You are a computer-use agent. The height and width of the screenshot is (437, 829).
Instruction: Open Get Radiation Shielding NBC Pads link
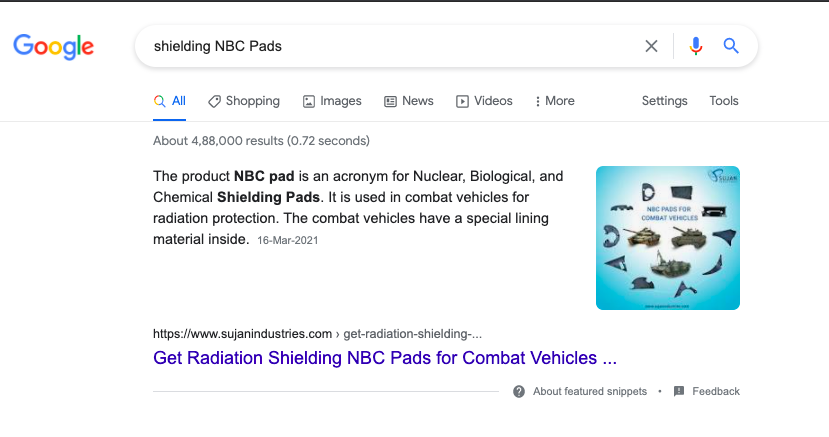385,358
